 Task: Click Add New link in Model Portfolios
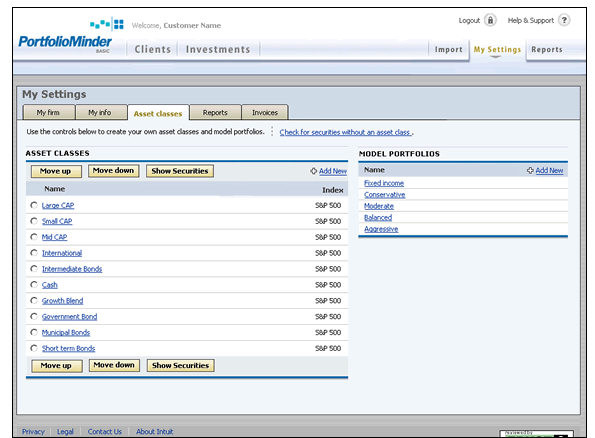[x=549, y=170]
